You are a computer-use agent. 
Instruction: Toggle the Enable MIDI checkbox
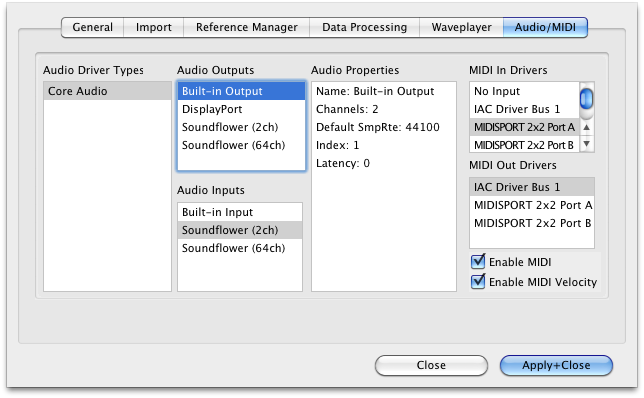[x=478, y=262]
